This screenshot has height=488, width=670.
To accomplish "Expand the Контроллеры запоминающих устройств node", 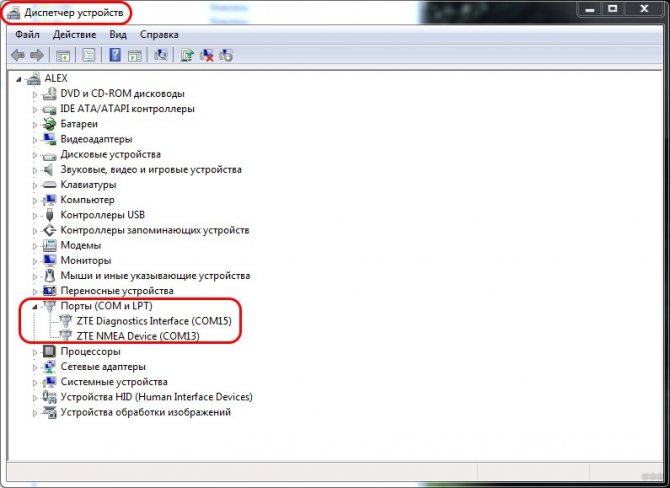I will [35, 230].
